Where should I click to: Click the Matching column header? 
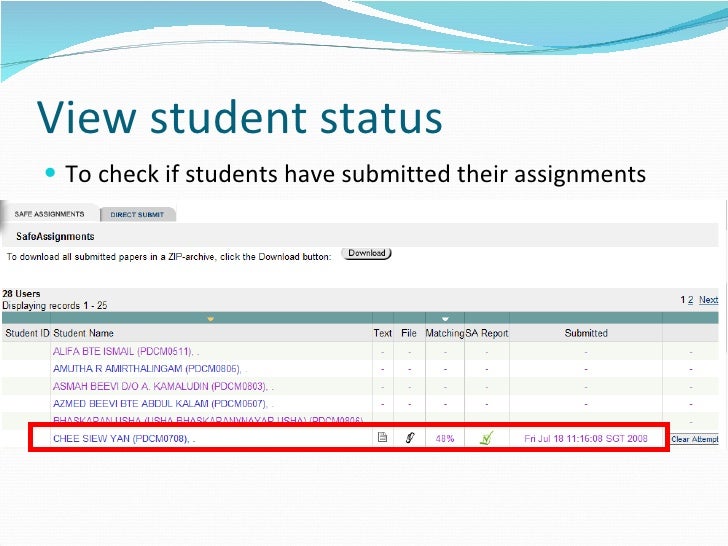[445, 333]
